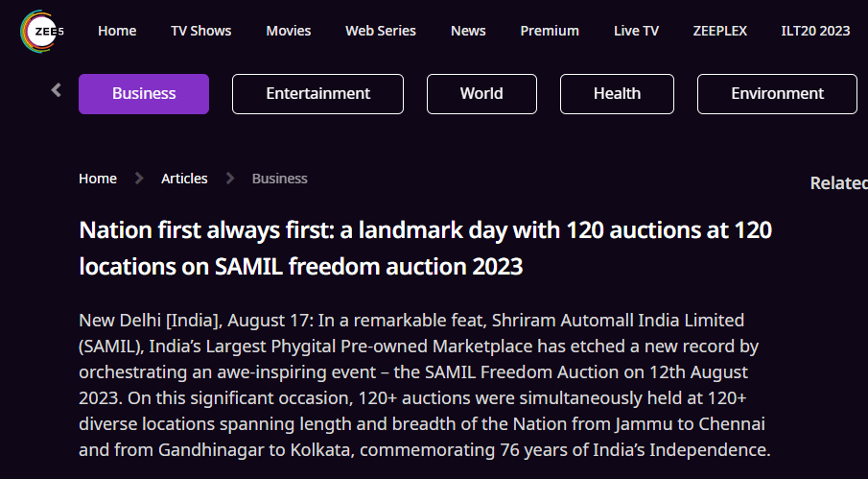The width and height of the screenshot is (868, 479).
Task: Select the purple Business category tab
Action: click(144, 94)
